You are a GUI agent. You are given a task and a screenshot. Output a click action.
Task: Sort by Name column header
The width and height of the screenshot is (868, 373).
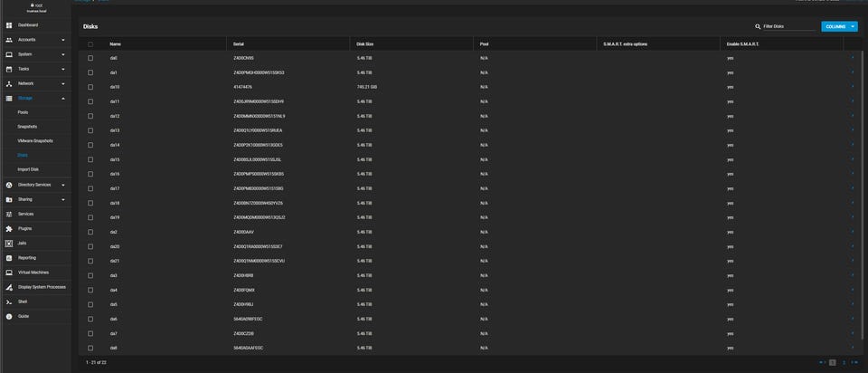(x=115, y=43)
